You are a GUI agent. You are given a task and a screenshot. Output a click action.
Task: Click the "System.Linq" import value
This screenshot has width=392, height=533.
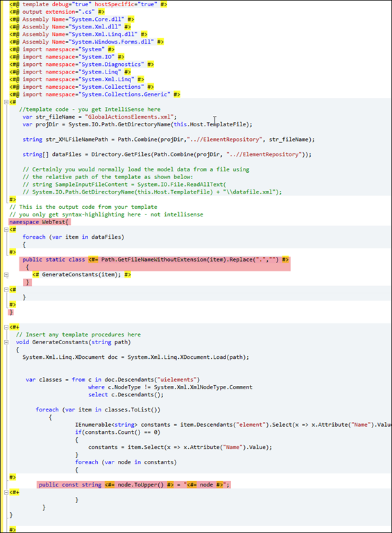pyautogui.click(x=99, y=72)
